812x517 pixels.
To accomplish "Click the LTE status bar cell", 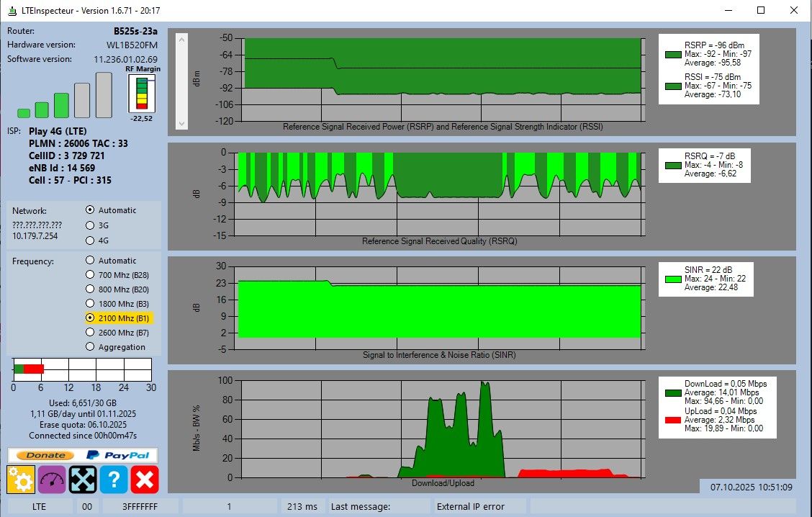I will click(40, 507).
